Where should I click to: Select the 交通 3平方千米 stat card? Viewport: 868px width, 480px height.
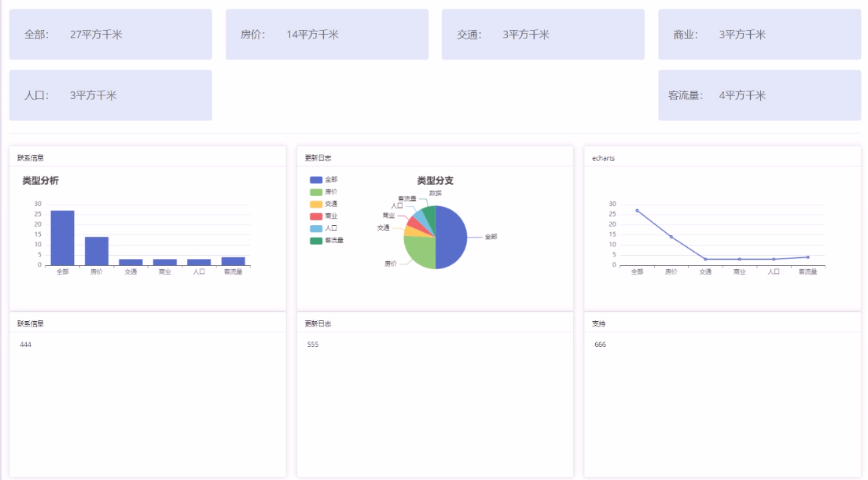(x=542, y=35)
